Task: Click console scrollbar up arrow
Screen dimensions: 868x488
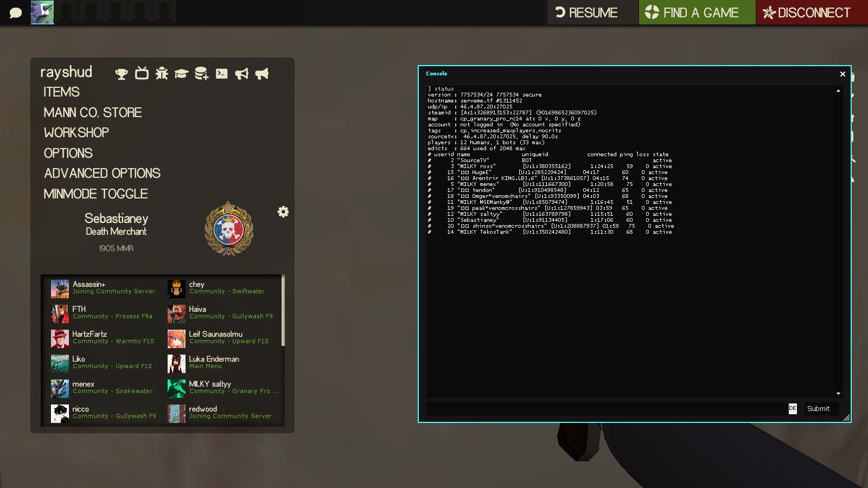Action: [839, 91]
